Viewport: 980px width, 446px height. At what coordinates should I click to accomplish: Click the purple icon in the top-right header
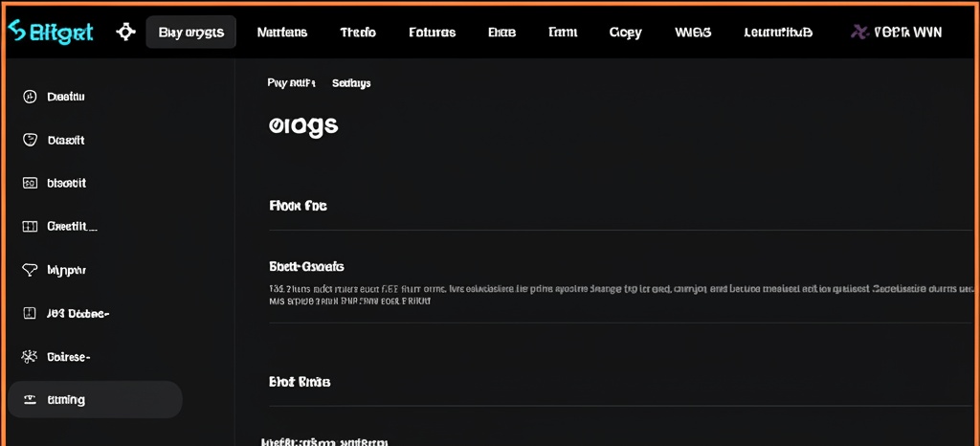(860, 32)
